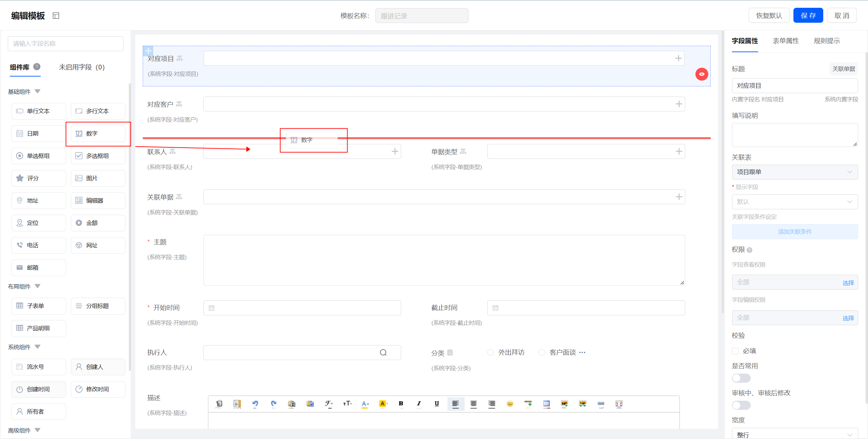This screenshot has width=868, height=441.
Task: Check the 必填 checkbox
Action: click(735, 351)
